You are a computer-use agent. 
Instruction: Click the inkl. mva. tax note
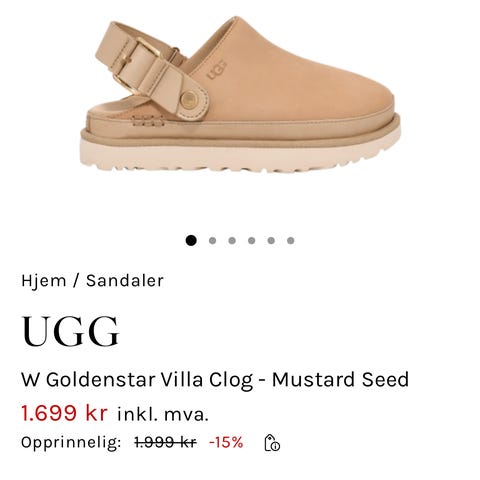coord(163,414)
